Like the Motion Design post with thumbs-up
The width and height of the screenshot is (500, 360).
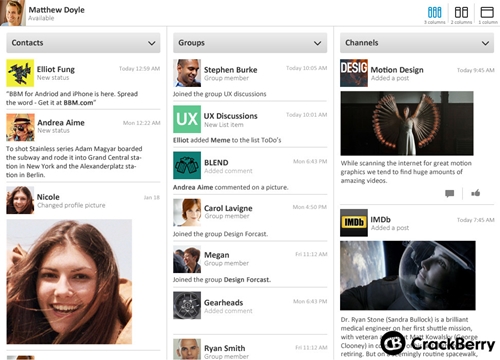click(476, 193)
